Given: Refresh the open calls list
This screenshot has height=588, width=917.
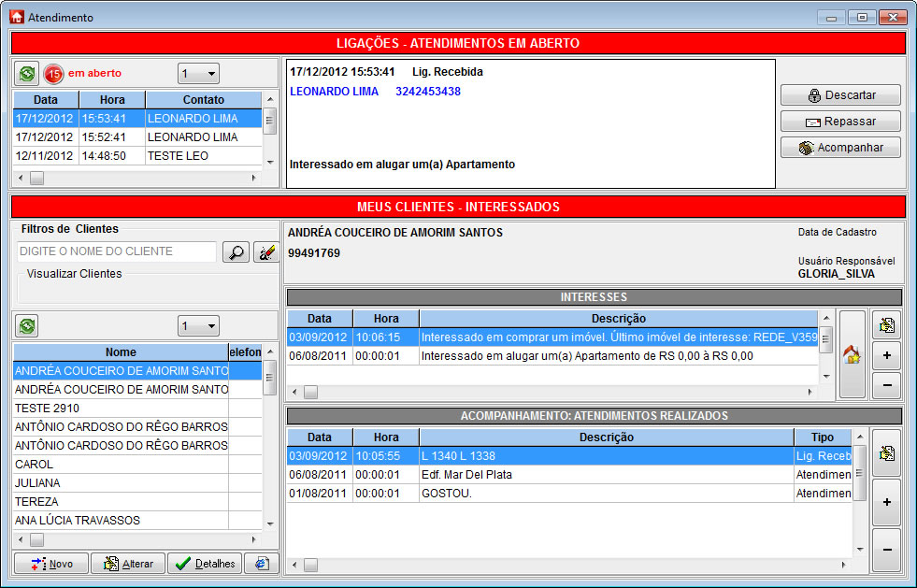Looking at the screenshot, I should coord(28,73).
